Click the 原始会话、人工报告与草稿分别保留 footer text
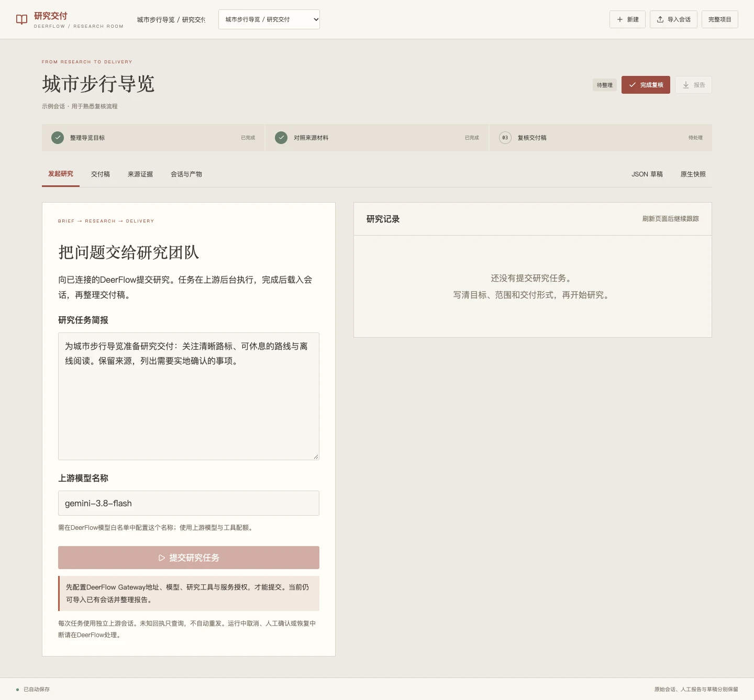The width and height of the screenshot is (754, 700). pyautogui.click(x=696, y=690)
